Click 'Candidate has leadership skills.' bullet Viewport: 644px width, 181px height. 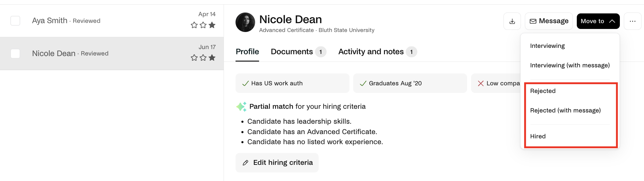point(299,121)
